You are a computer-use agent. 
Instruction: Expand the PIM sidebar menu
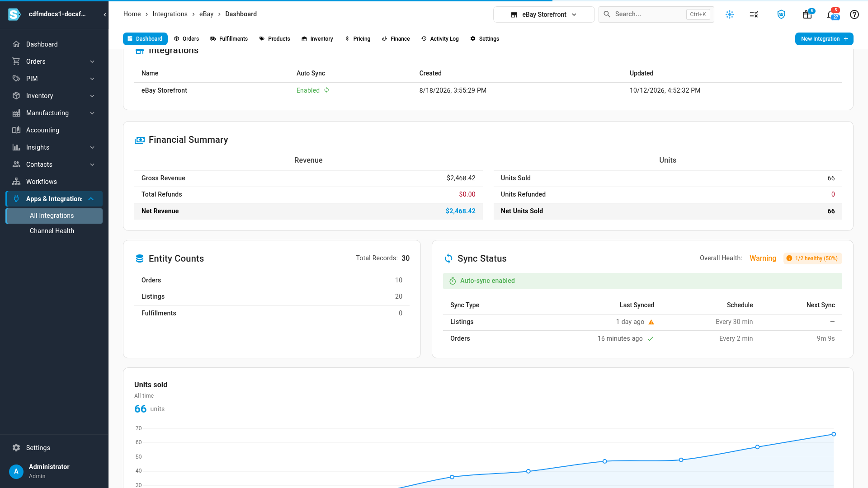[x=54, y=79]
